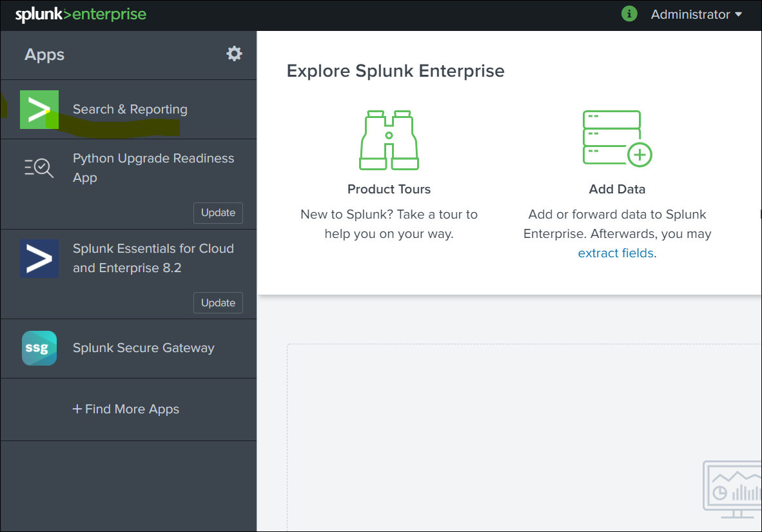The image size is (762, 532).
Task: Click the green info notification icon
Action: click(629, 14)
